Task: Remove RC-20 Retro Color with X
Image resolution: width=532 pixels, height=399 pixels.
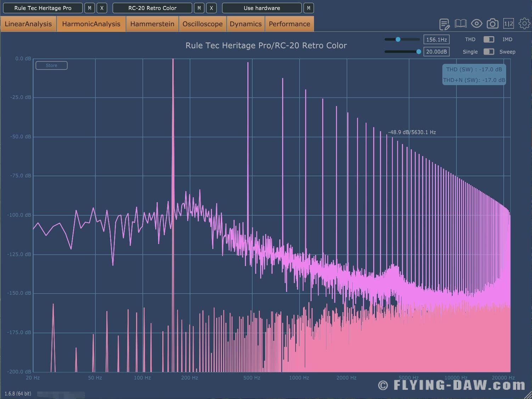Action: point(211,8)
